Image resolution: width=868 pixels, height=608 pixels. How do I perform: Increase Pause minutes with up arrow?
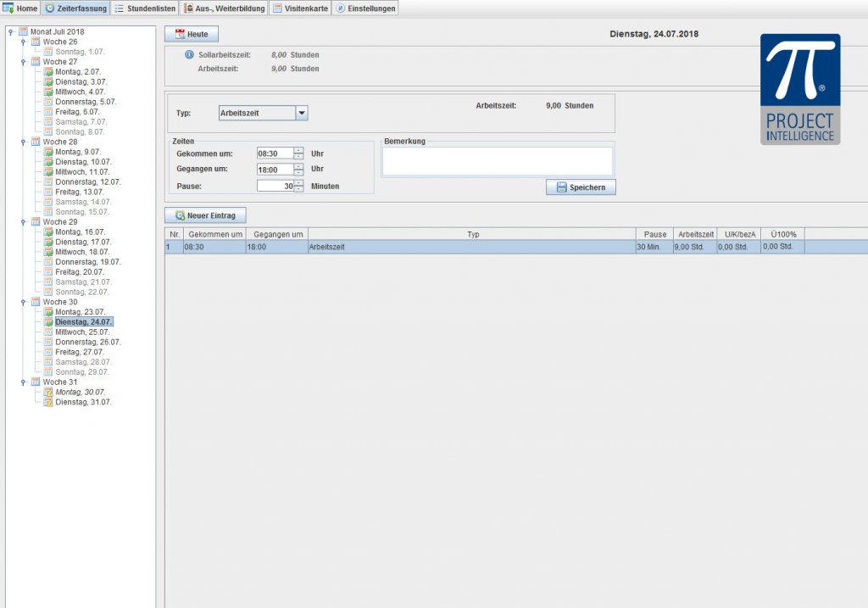298,183
